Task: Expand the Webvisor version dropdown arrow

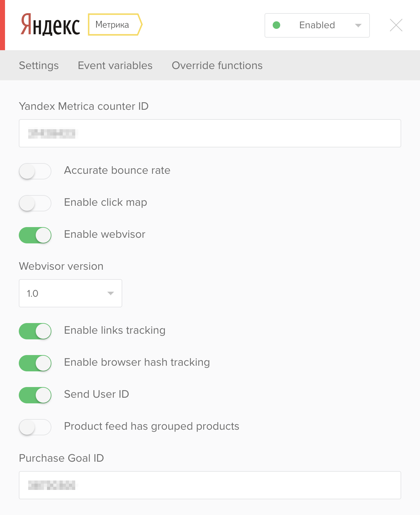Action: point(110,293)
